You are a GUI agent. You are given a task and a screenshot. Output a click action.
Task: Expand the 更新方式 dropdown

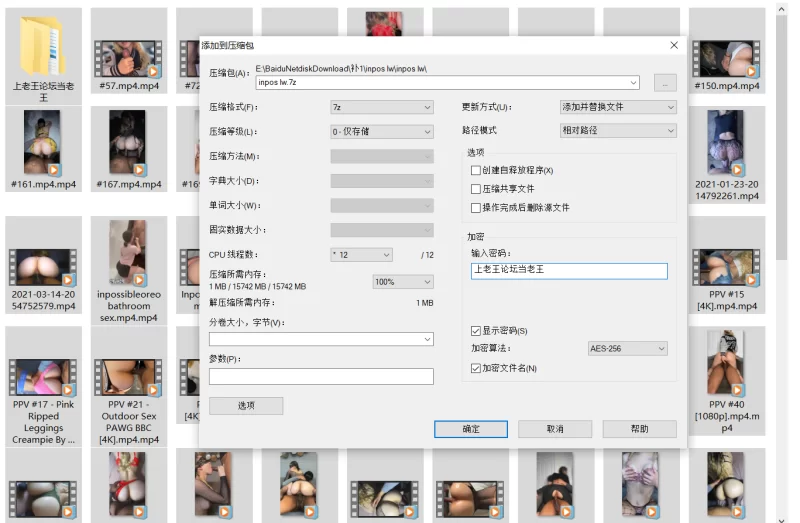[618, 107]
